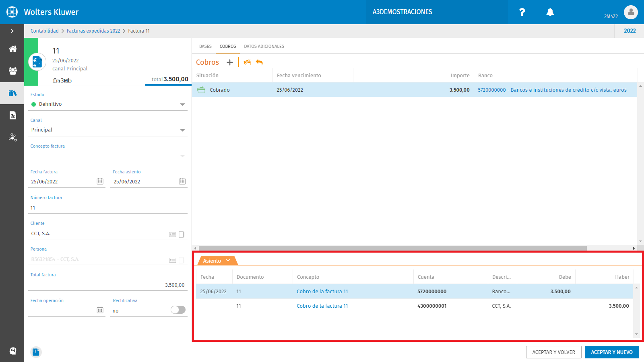The width and height of the screenshot is (644, 362).
Task: Open the notifications bell
Action: pyautogui.click(x=550, y=12)
